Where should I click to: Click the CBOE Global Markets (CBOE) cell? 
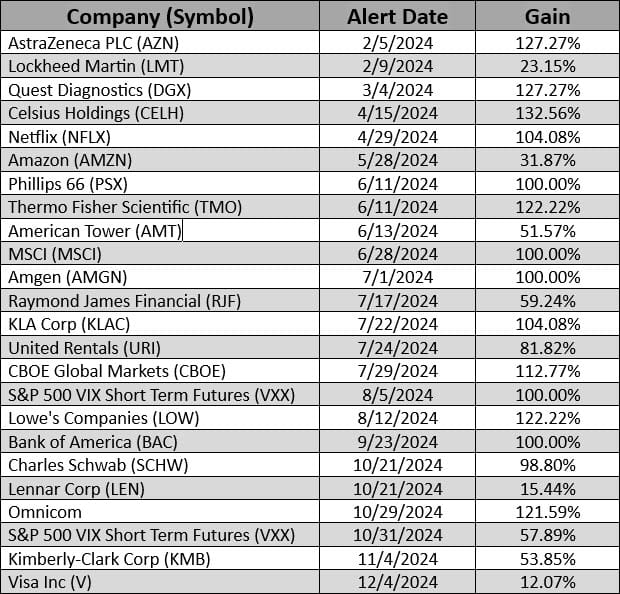(x=104, y=371)
